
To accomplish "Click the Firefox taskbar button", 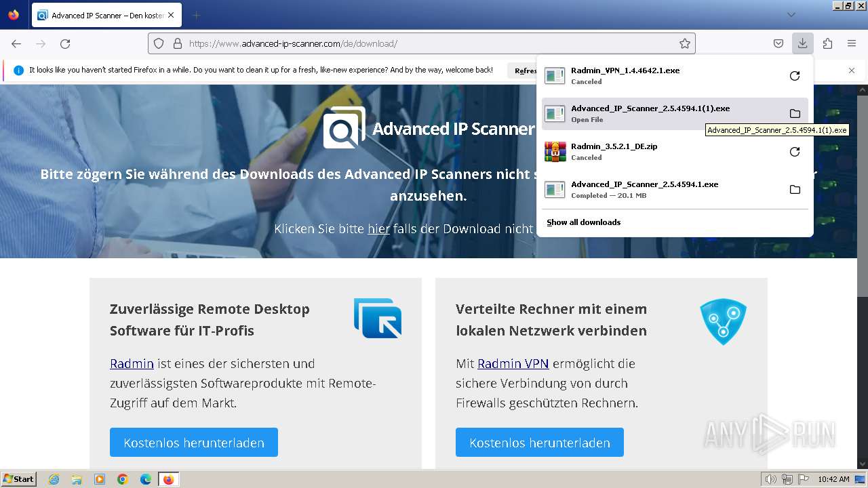I will [x=168, y=479].
